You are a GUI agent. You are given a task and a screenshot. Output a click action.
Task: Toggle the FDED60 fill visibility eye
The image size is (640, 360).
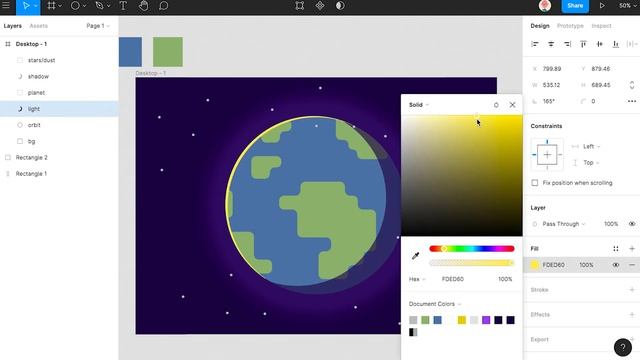(x=616, y=265)
